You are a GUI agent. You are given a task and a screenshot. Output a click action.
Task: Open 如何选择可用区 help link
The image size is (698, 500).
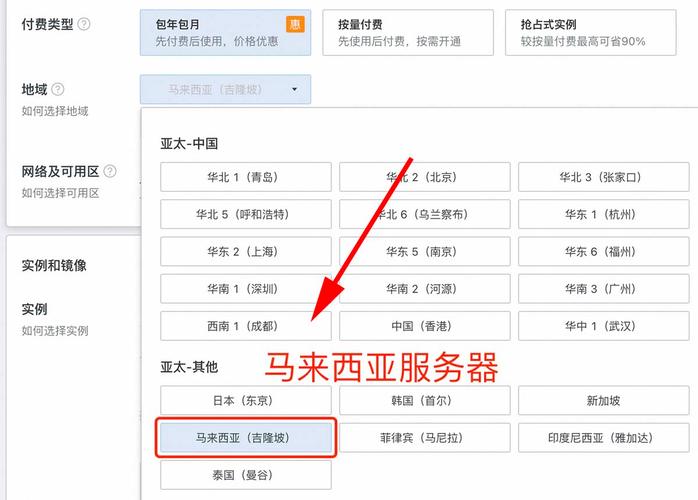coord(60,193)
